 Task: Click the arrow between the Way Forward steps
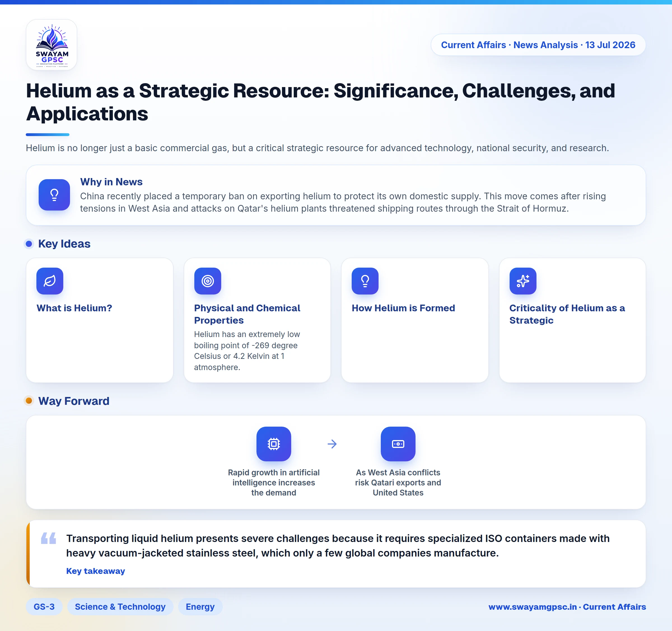coord(332,444)
